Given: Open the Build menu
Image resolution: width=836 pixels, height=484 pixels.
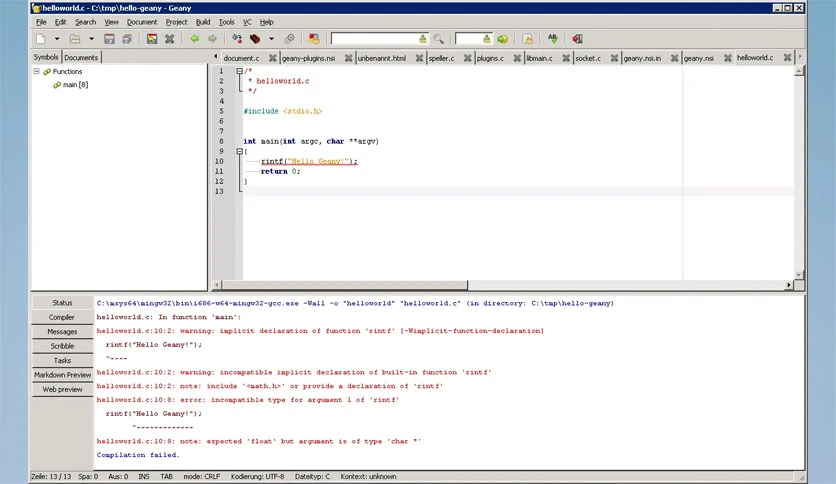Looking at the screenshot, I should click(x=203, y=22).
